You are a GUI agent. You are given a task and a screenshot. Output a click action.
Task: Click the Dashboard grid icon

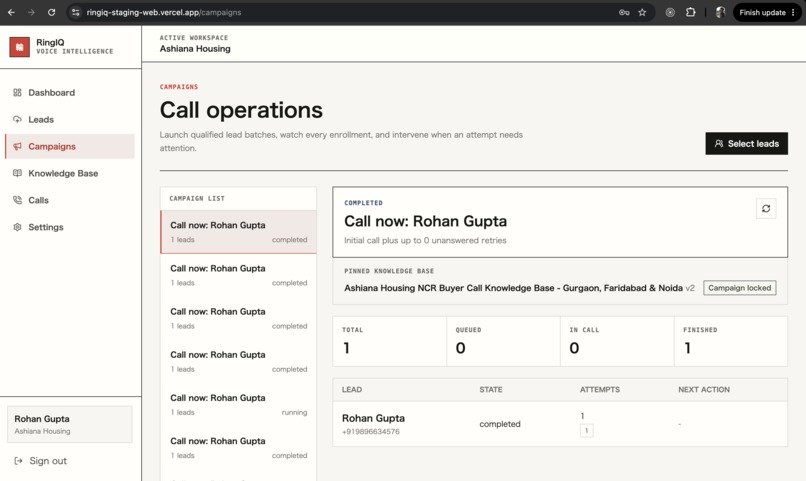(17, 92)
